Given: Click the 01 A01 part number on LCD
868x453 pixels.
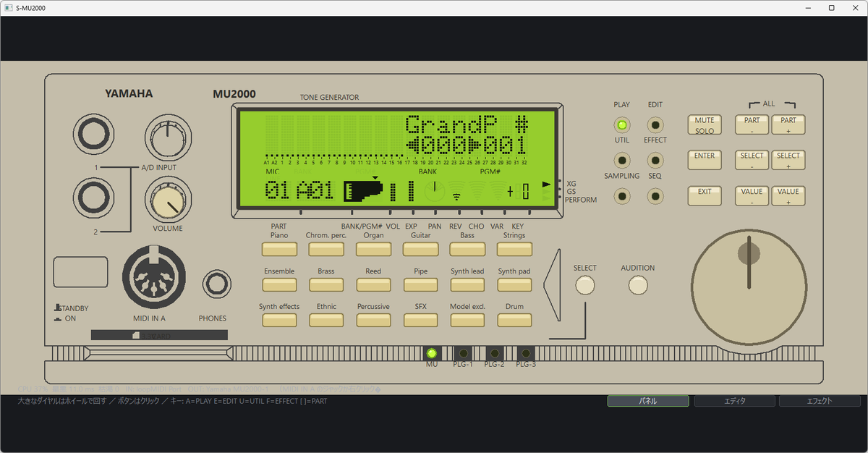Looking at the screenshot, I should pos(299,191).
